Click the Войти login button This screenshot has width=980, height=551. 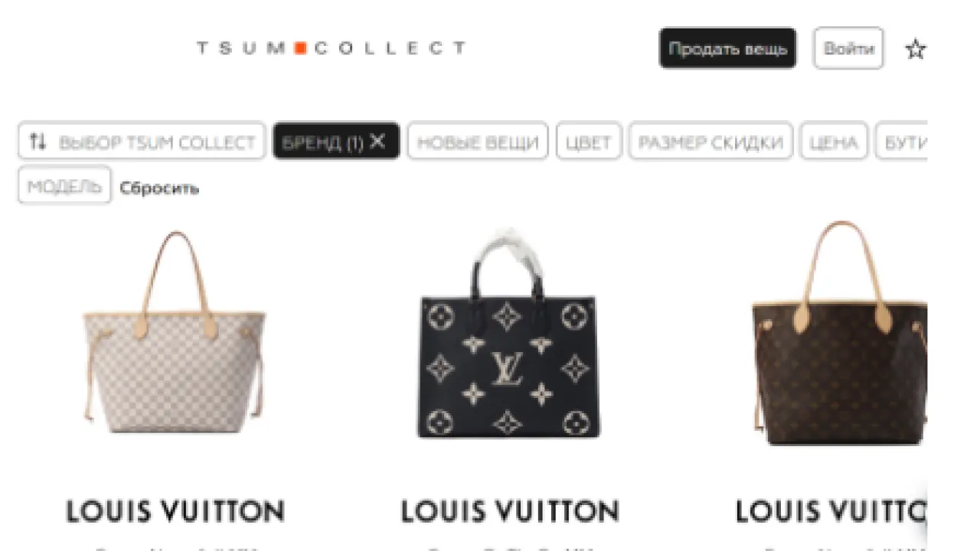coord(848,48)
